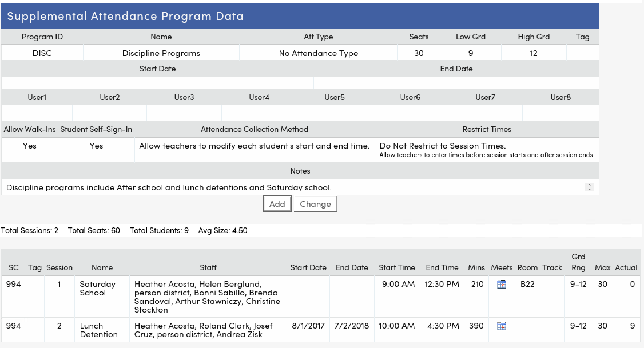This screenshot has height=348, width=644.
Task: Click the empty User8 field
Action: [x=560, y=113]
